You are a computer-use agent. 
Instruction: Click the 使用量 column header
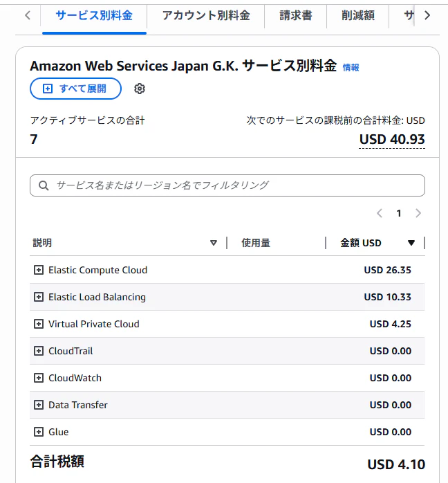coord(256,243)
